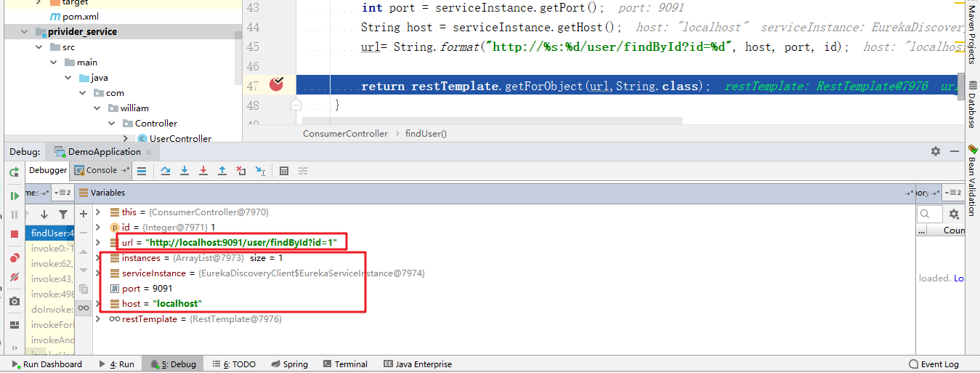Collapse the privider_service module
Screen dimensions: 980x373
24,31
